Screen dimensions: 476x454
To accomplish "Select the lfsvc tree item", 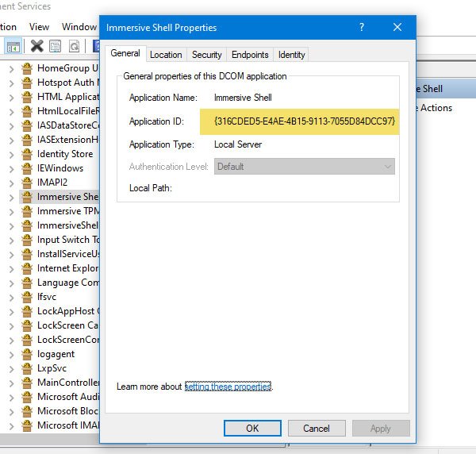I will pyautogui.click(x=47, y=297).
